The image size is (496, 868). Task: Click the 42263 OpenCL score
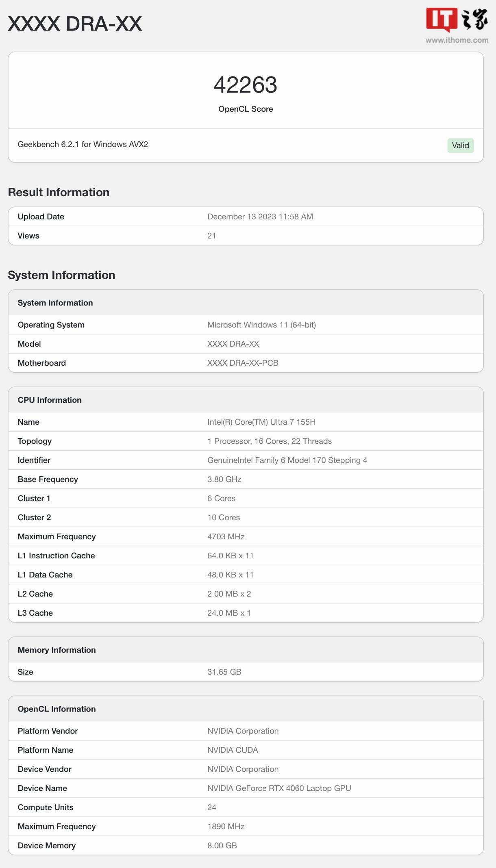246,85
